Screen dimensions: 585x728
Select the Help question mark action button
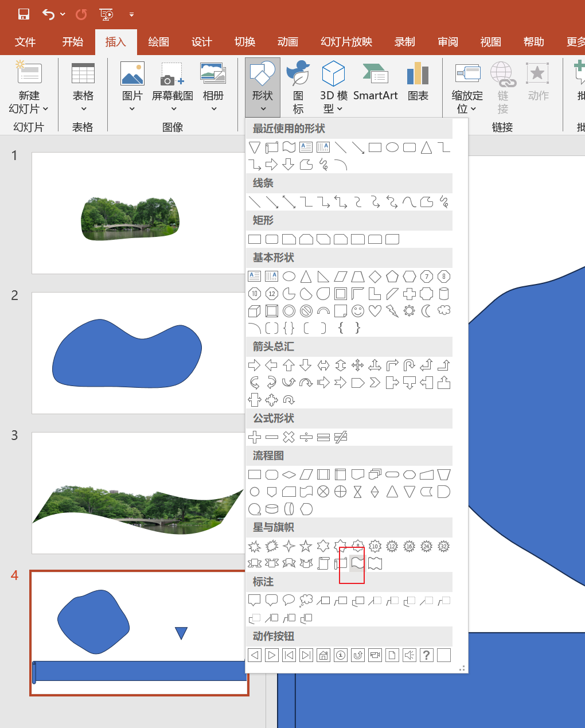click(x=427, y=655)
